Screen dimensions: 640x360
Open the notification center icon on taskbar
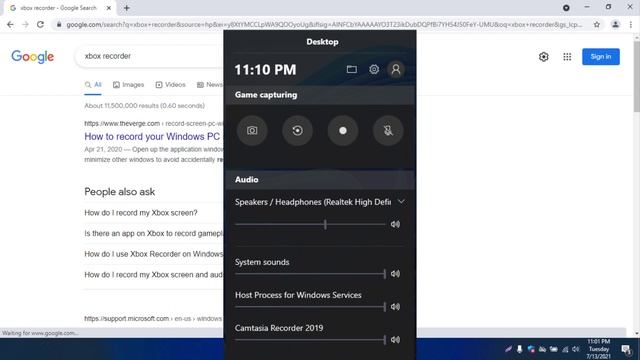click(626, 349)
